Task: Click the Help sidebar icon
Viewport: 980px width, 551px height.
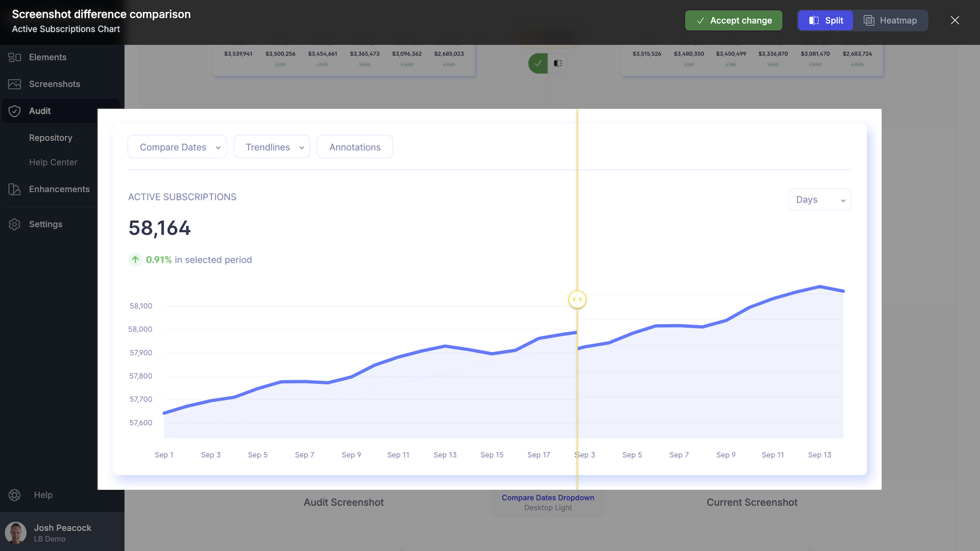Action: pos(14,494)
